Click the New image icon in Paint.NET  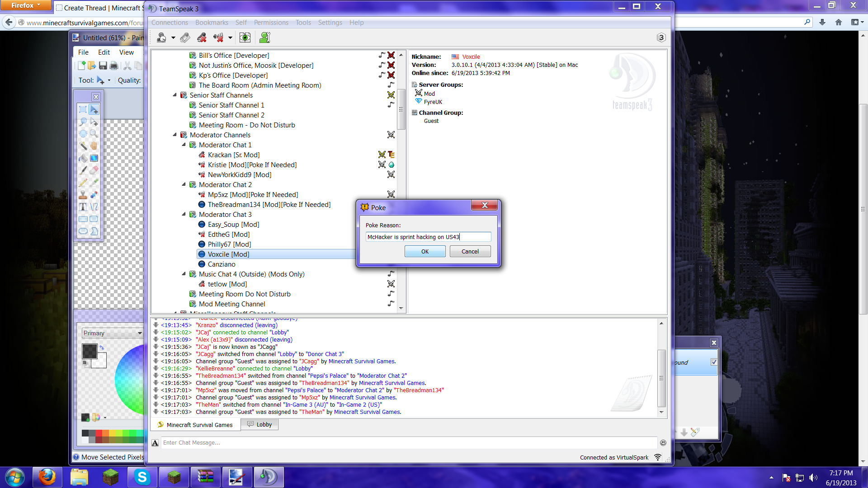82,66
